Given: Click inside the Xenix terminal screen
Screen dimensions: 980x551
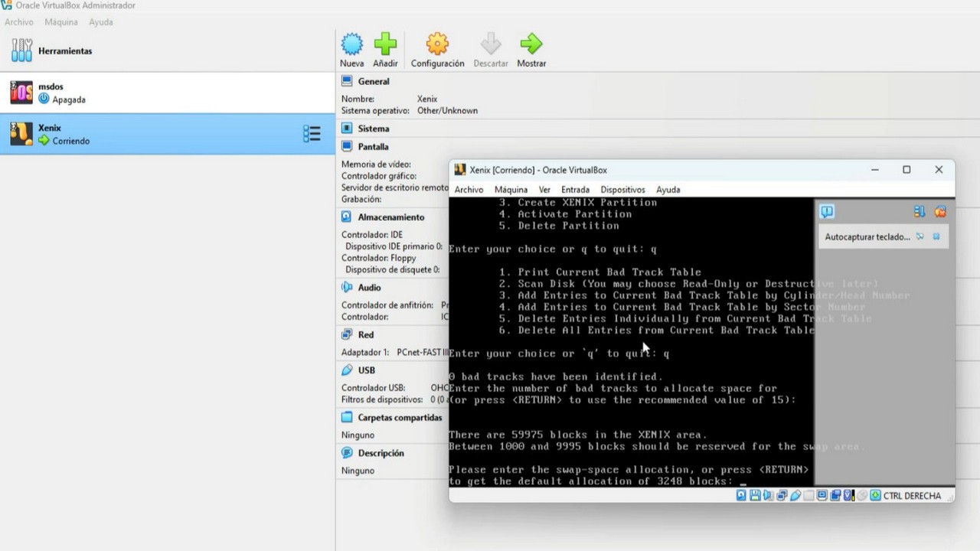Looking at the screenshot, I should 631,341.
